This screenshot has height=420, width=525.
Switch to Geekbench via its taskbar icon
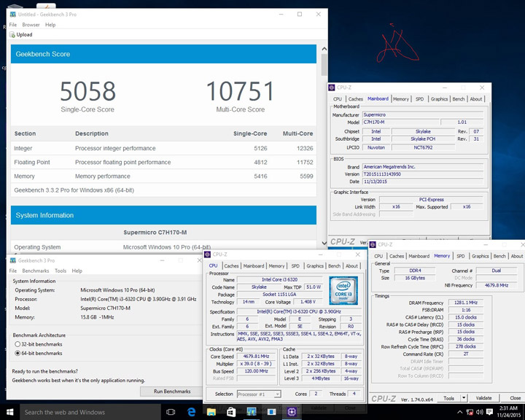(252, 412)
